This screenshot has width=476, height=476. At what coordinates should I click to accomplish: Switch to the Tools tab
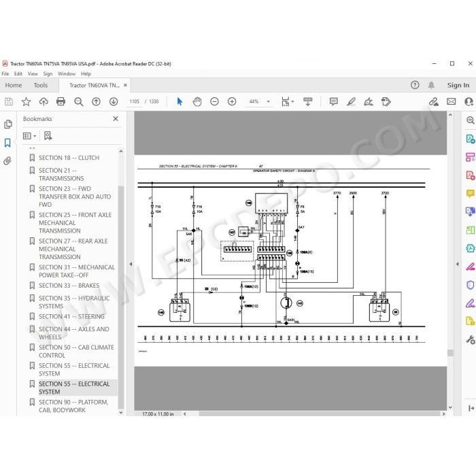tap(41, 85)
